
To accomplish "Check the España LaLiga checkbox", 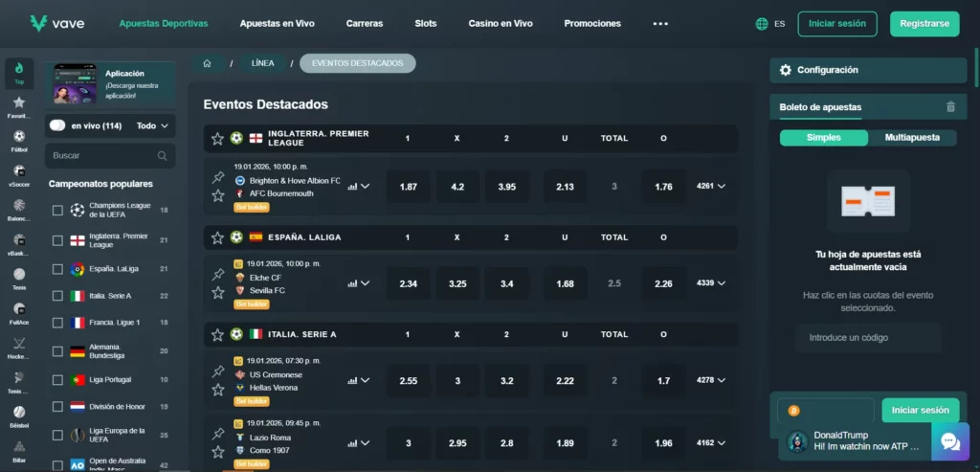I will click(57, 269).
